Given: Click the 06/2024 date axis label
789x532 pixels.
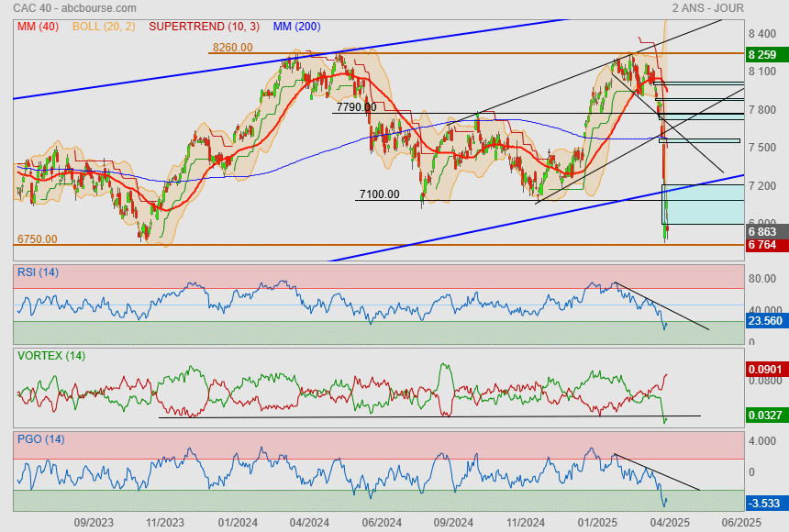Looking at the screenshot, I should [x=382, y=523].
